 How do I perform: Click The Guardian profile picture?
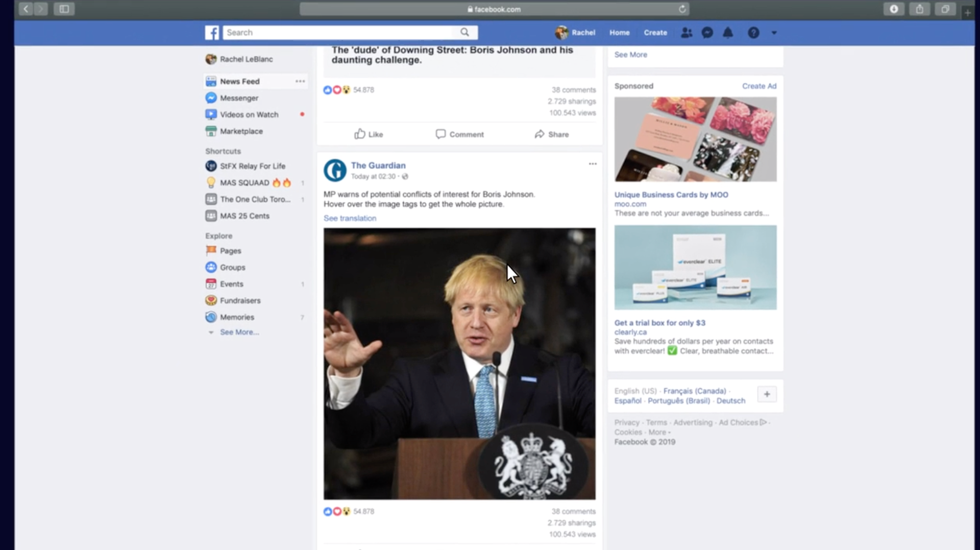[335, 171]
